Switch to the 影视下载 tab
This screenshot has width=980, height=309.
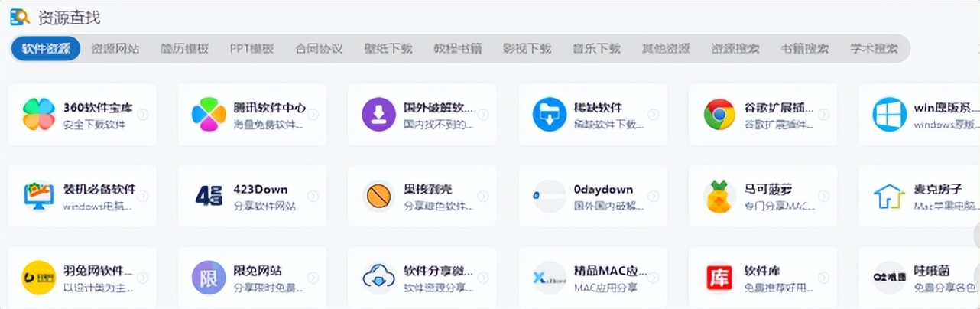point(527,48)
